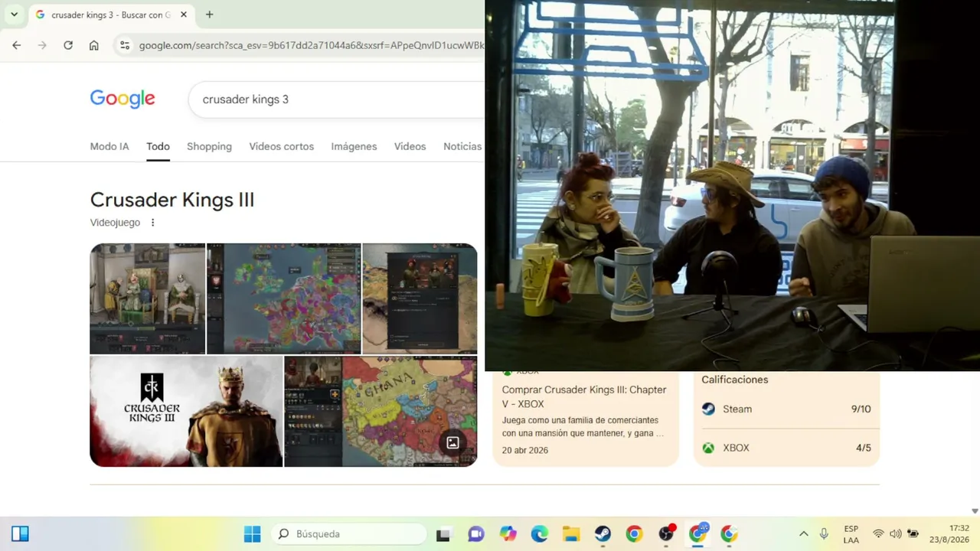Open the character dialog screenshot thumbnail
Viewport: 980px width, 551px height.
pos(420,298)
